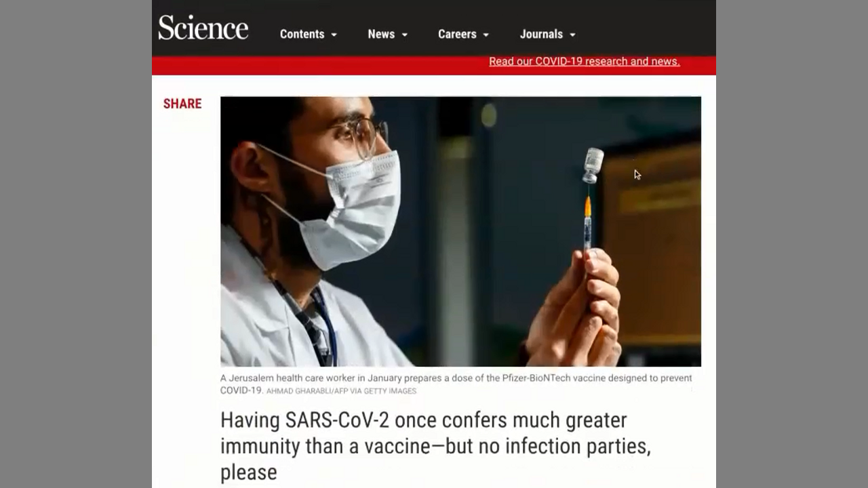Expand the arrow next to News
Image resolution: width=868 pixels, height=488 pixels.
[405, 35]
